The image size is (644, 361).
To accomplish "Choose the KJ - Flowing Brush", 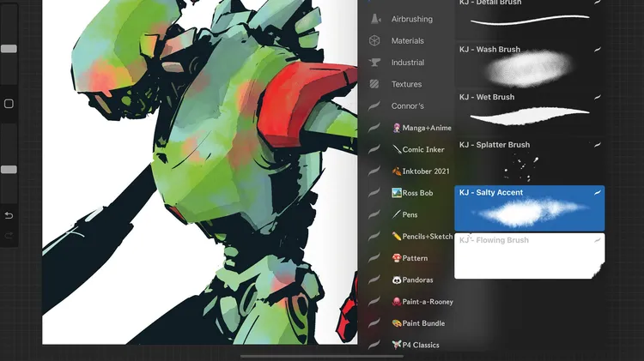I will tap(530, 256).
